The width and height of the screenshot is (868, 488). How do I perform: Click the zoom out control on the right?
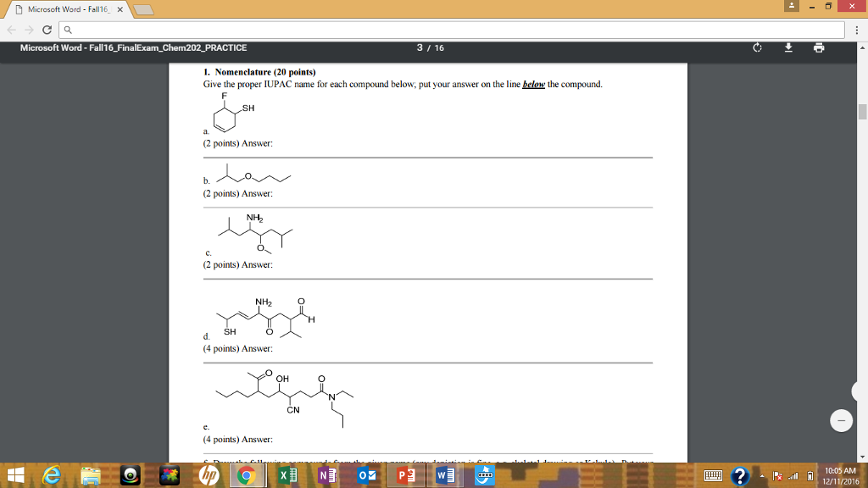(840, 420)
